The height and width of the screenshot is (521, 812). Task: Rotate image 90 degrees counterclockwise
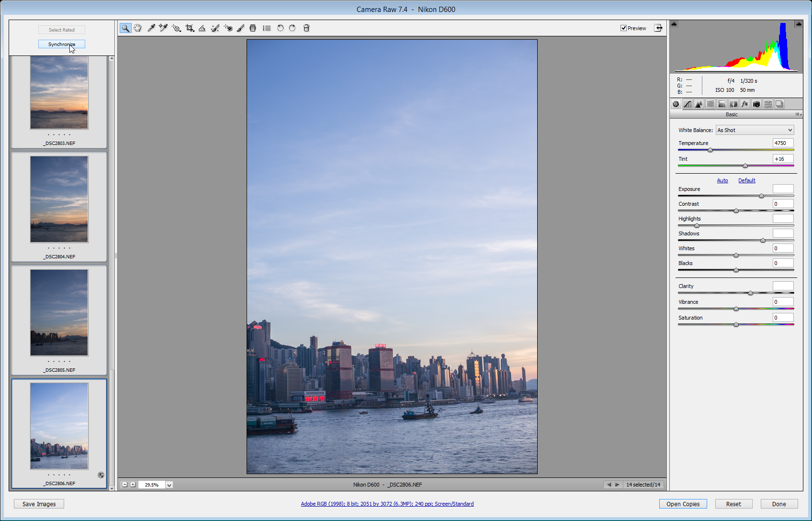coord(280,28)
